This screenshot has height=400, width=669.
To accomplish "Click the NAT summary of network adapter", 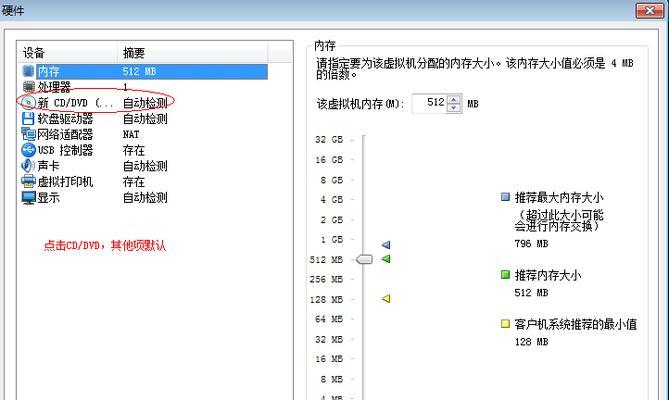I will (x=131, y=134).
